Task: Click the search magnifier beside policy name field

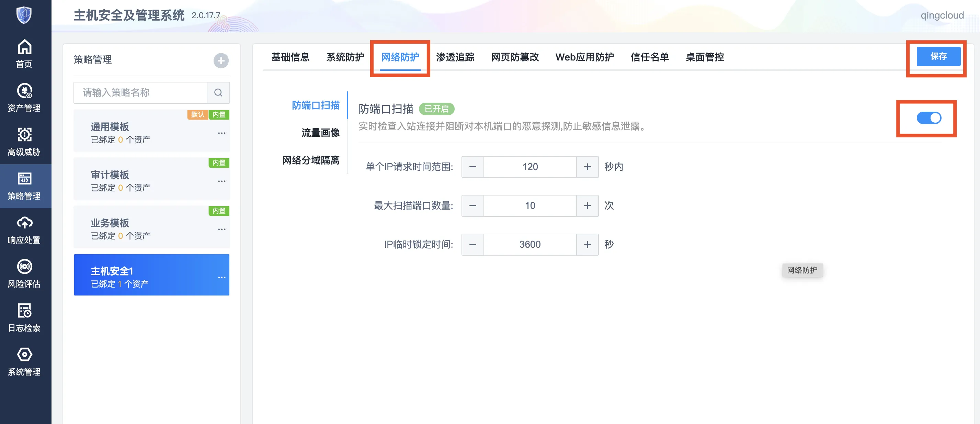Action: (218, 92)
